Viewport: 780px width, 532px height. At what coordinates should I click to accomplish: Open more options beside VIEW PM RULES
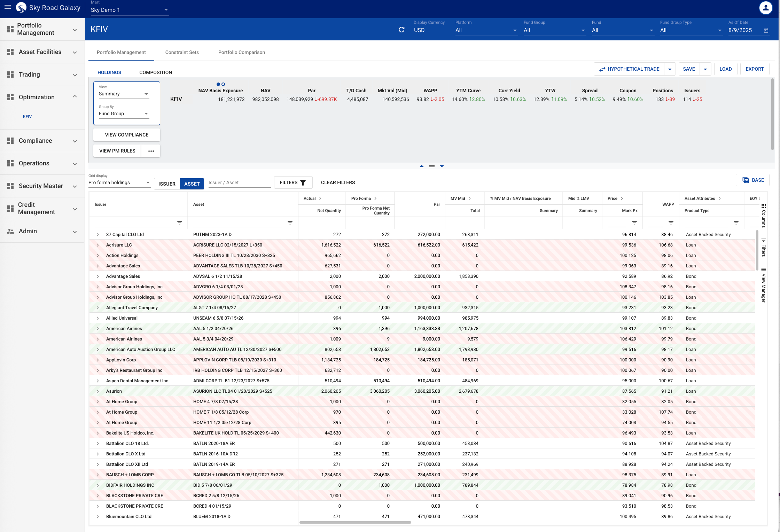tap(151, 151)
